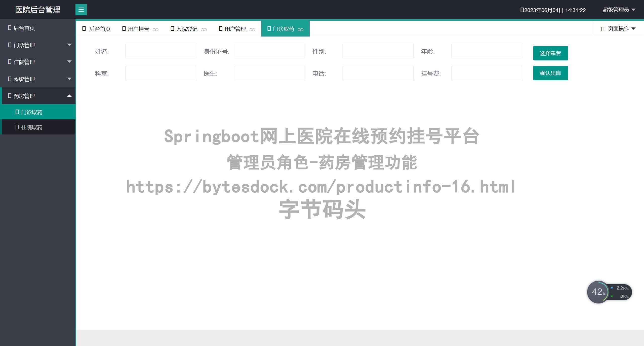Viewport: 644px width, 346px height.
Task: Click the icon beside 住院管理 in sidebar
Action: click(10, 62)
